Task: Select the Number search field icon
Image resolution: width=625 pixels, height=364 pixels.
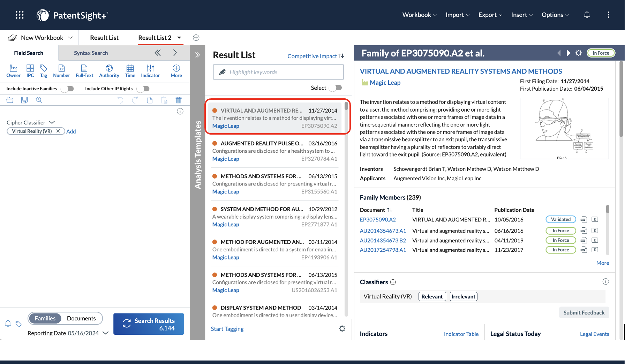Action: (x=61, y=71)
